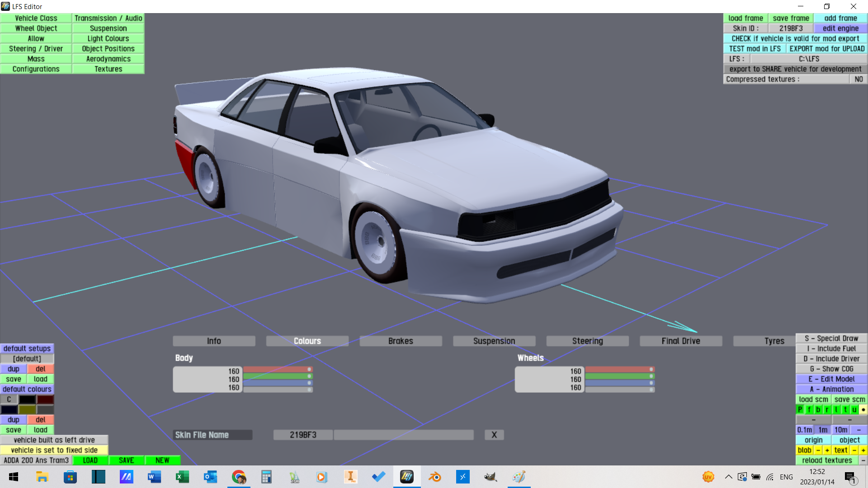Switch to the Brakes tab
Image resolution: width=868 pixels, height=488 pixels.
coord(401,341)
